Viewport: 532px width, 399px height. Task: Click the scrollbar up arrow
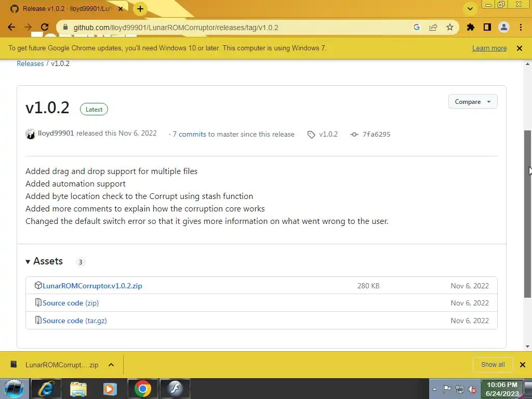(x=528, y=64)
